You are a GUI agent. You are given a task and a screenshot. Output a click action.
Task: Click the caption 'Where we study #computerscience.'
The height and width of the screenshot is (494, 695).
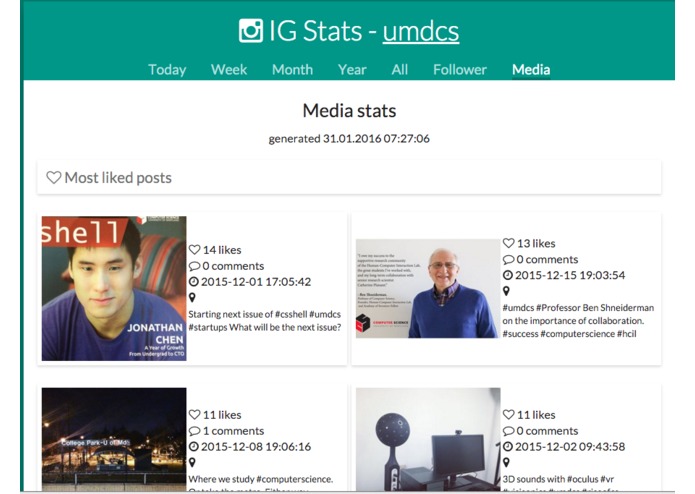coord(261,479)
